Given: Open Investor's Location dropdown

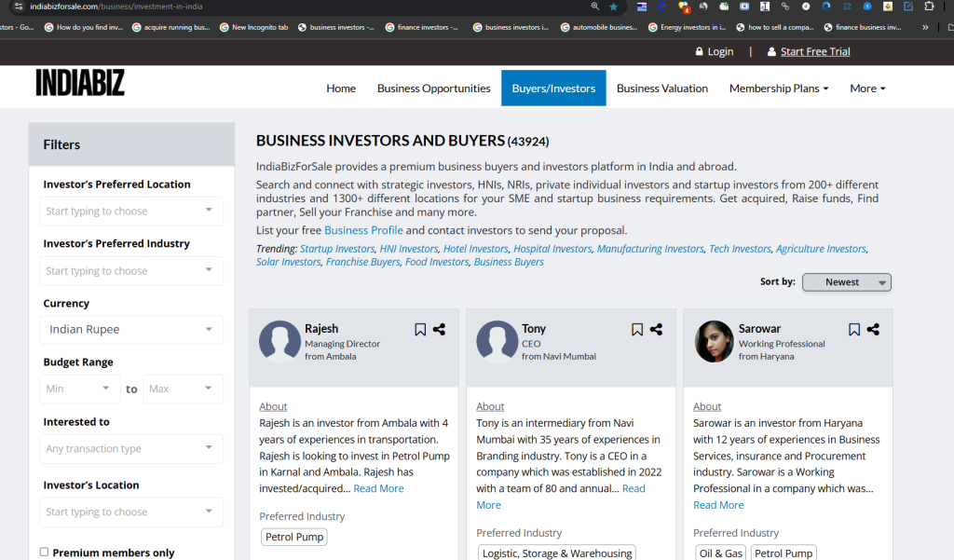Looking at the screenshot, I should pos(131,512).
